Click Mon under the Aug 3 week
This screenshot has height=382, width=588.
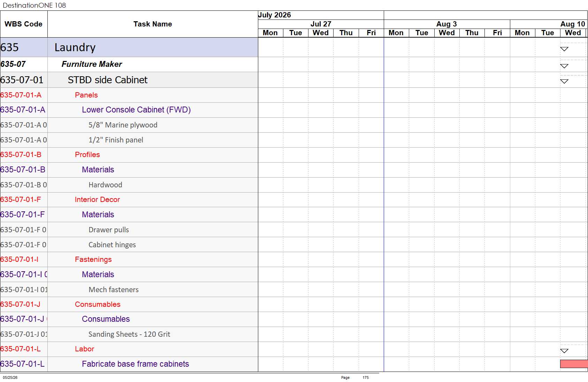pos(396,33)
